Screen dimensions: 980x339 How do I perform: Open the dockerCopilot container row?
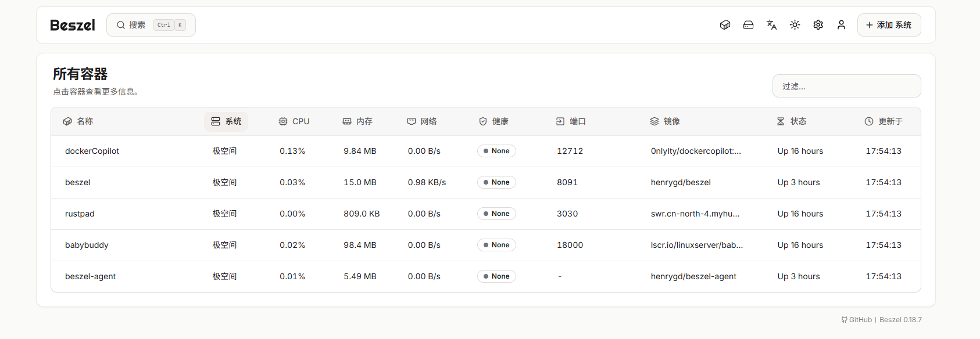pos(92,151)
